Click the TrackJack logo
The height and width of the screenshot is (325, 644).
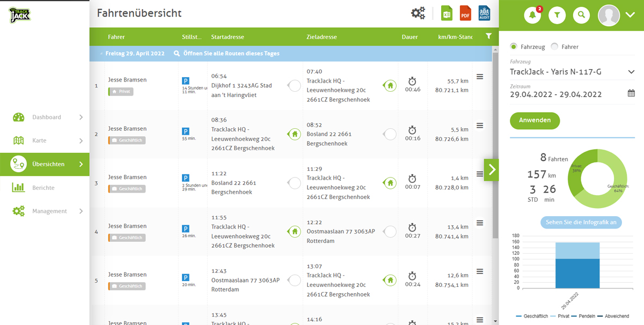pos(20,15)
